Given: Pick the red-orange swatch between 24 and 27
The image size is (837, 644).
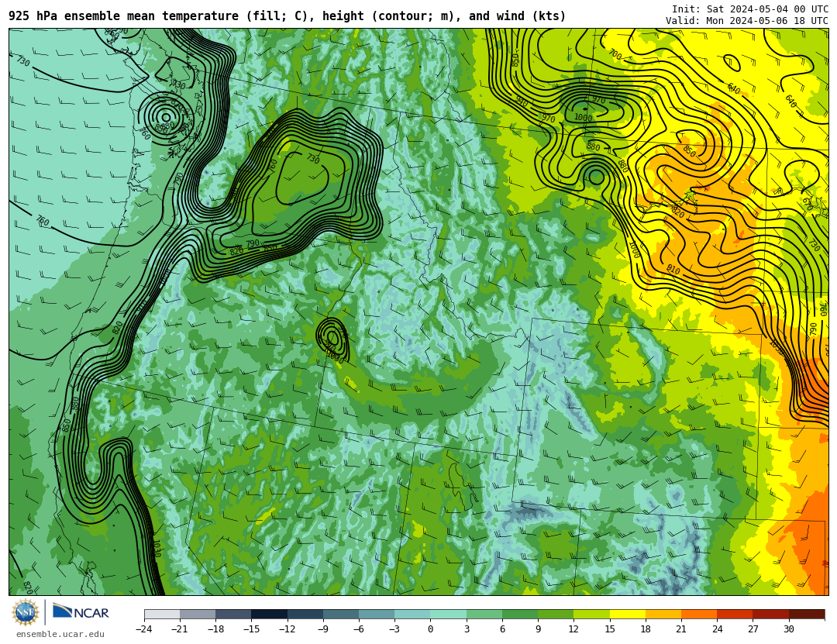Looking at the screenshot, I should 735,614.
